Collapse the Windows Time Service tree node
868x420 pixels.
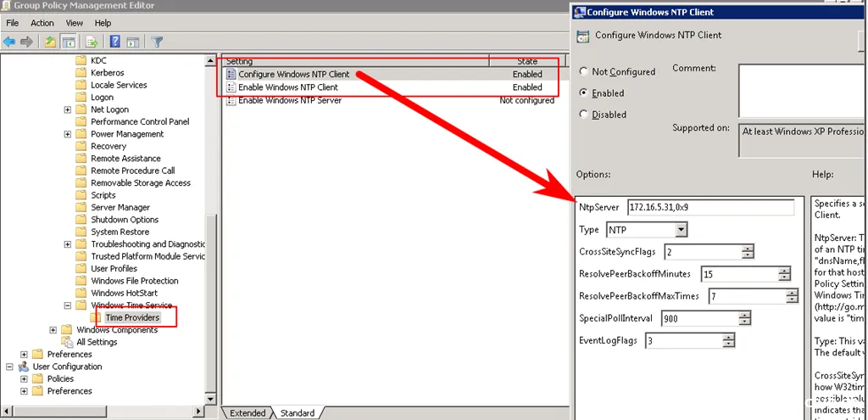pyautogui.click(x=68, y=305)
